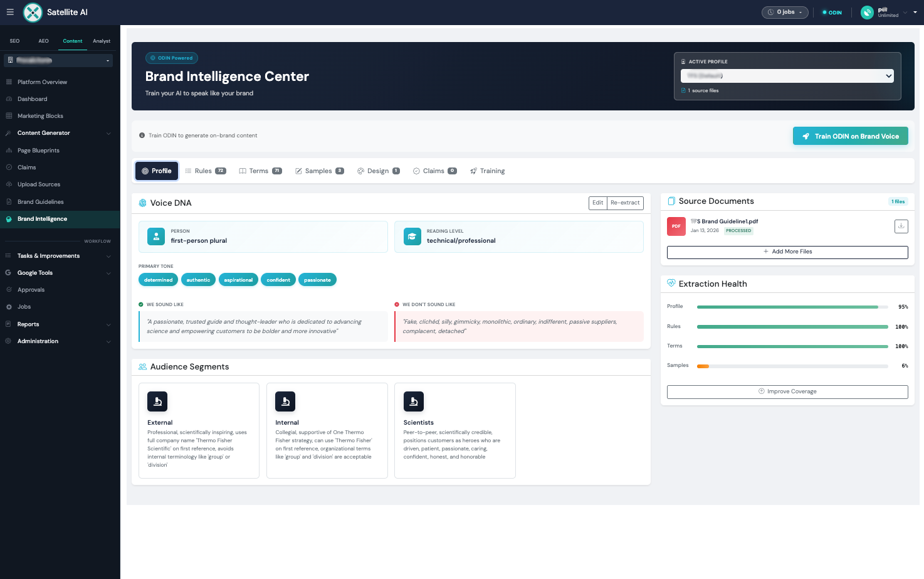Switch to the Analyst tab
This screenshot has height=579, width=924.
tap(102, 41)
